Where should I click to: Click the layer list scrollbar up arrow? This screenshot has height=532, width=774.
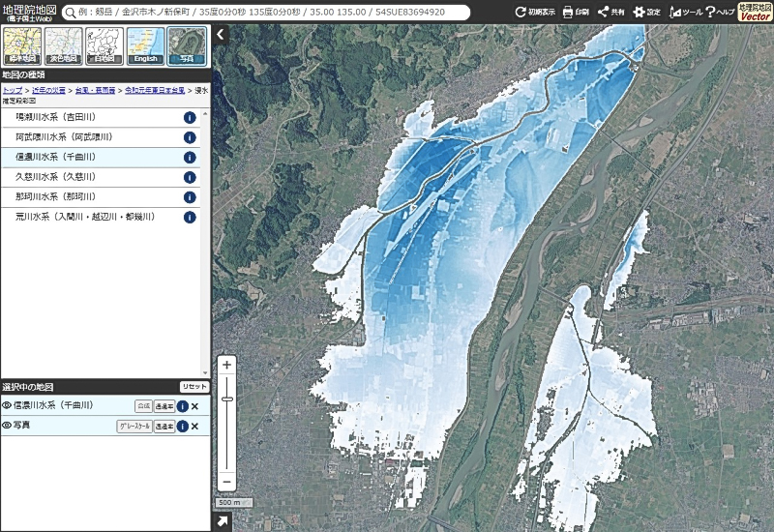click(x=205, y=113)
